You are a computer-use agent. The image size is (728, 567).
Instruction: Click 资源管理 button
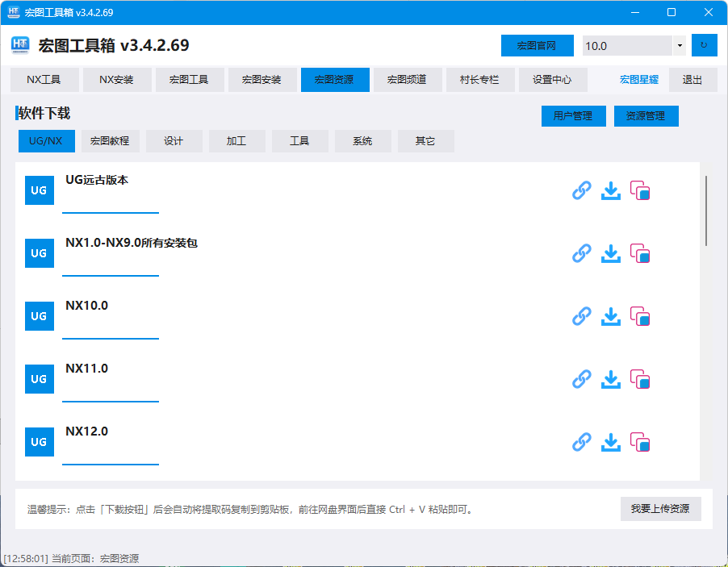[x=646, y=116]
